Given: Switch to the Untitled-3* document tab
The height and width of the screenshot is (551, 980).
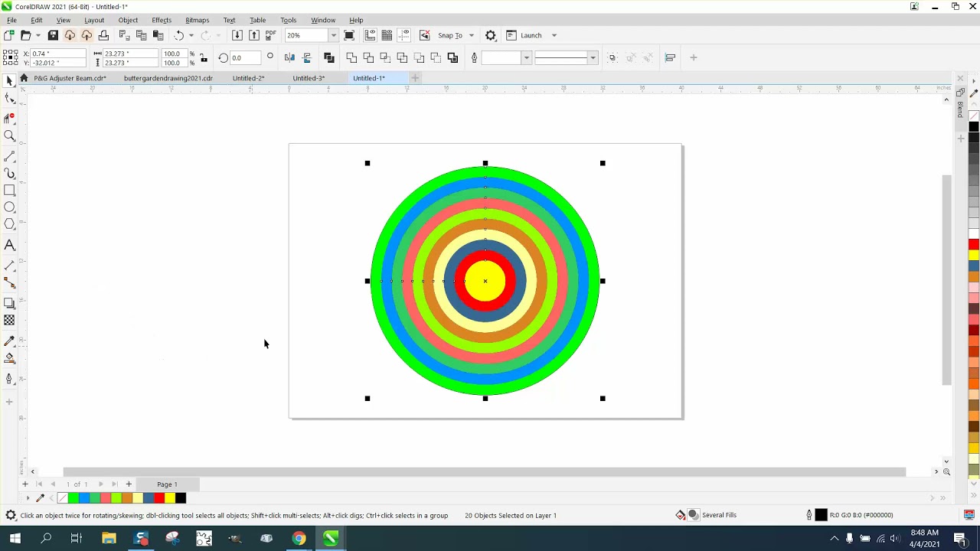Looking at the screenshot, I should (309, 78).
